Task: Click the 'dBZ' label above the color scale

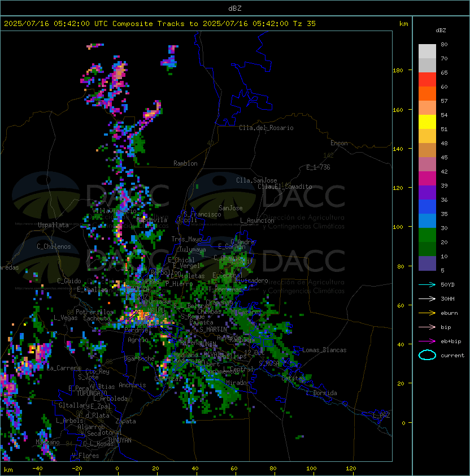Action: pos(441,31)
